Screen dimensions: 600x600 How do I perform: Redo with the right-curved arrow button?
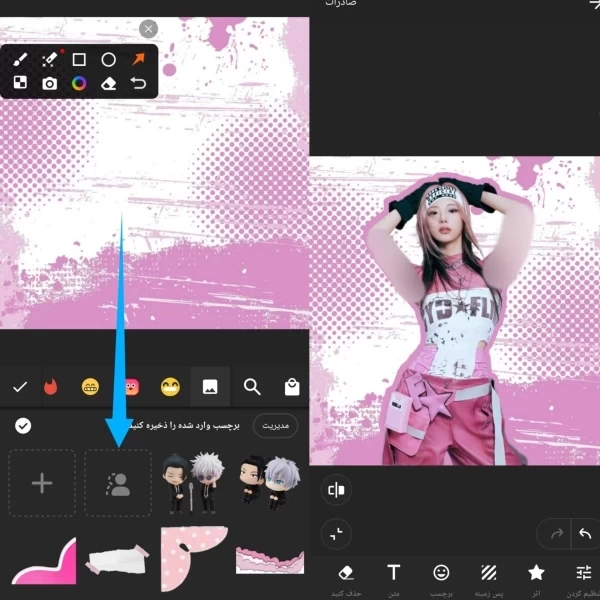click(x=556, y=533)
